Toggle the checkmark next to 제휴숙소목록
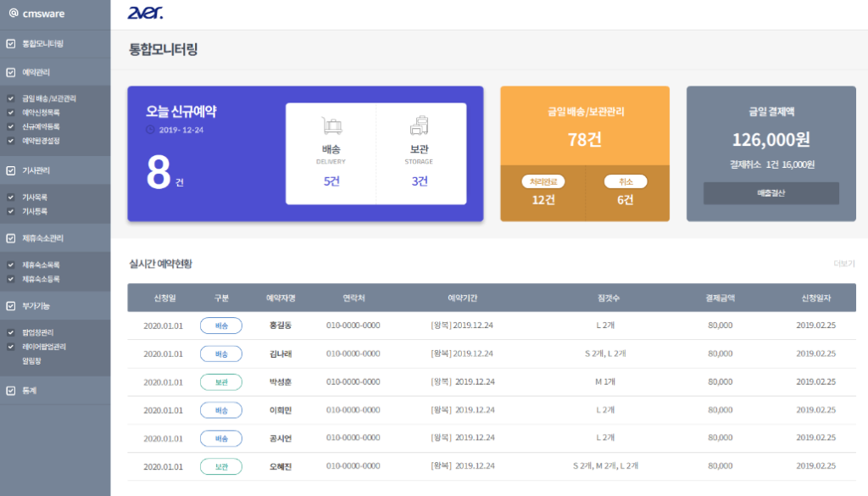The image size is (868, 496). click(10, 265)
